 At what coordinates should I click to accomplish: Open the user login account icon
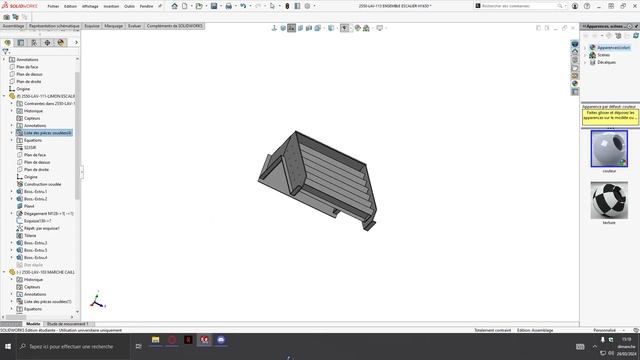(x=575, y=6)
